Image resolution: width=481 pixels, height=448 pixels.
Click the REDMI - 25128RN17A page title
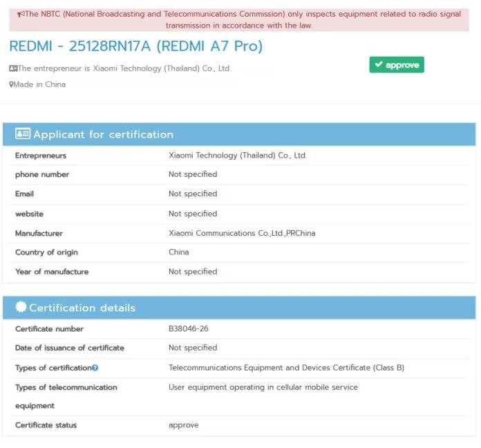(135, 46)
